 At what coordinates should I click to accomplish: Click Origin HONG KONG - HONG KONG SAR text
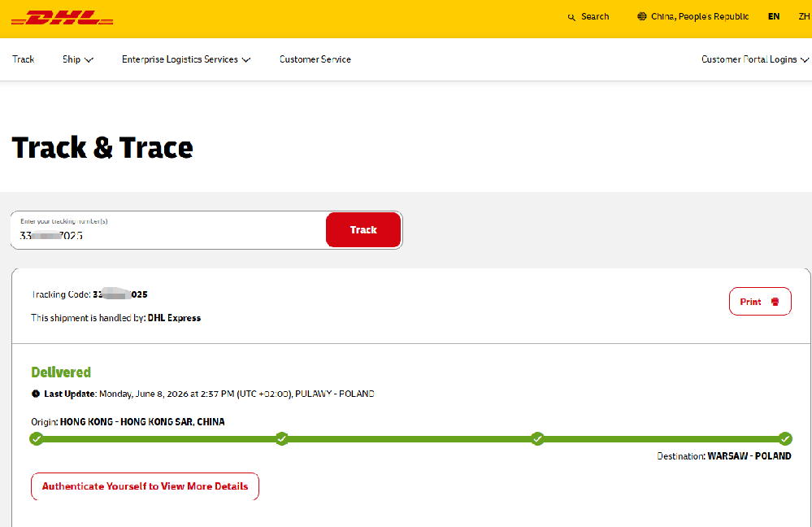click(x=128, y=422)
